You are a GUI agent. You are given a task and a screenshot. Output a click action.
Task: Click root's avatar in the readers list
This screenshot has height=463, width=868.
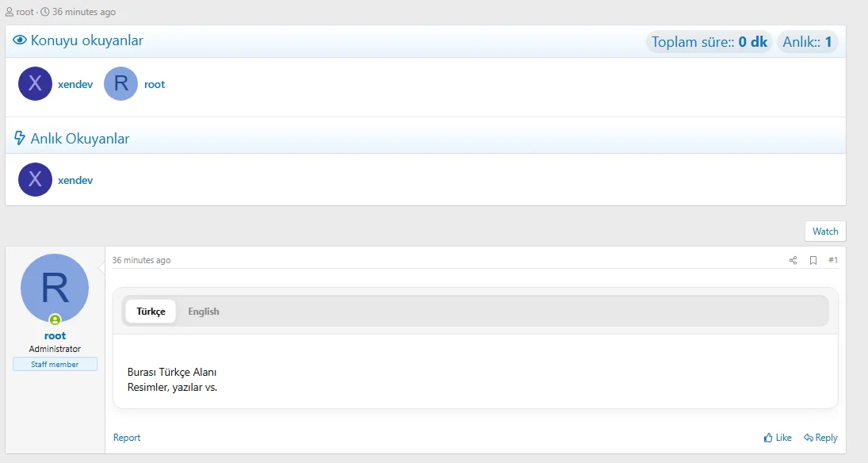(x=120, y=84)
